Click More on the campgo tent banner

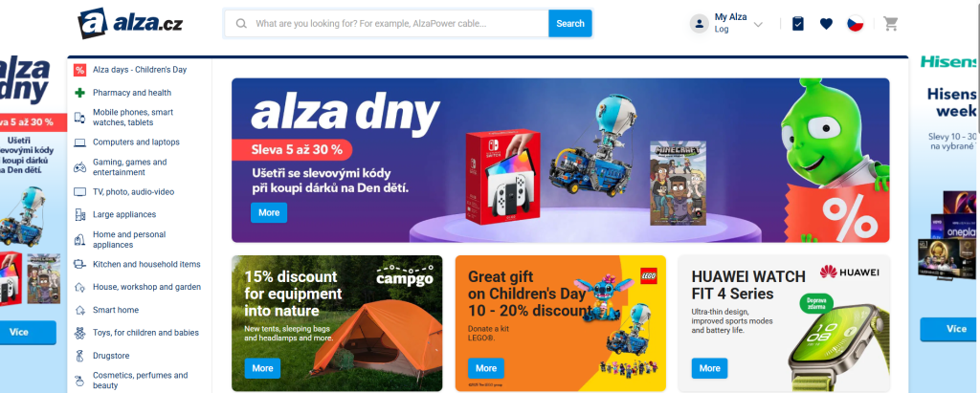point(262,368)
